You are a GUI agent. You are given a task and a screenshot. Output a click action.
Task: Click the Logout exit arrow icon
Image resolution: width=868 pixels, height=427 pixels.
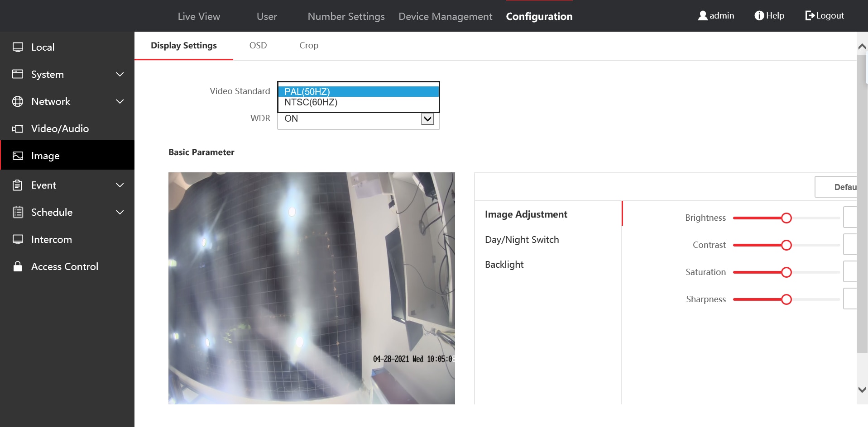click(810, 16)
